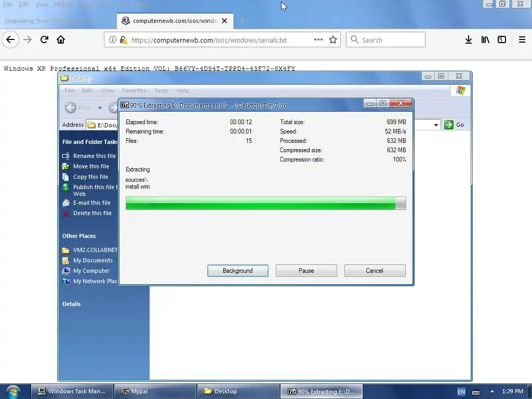Click the Desktop folder icon in title bar
Screen dimensions: 532x399
click(64, 78)
